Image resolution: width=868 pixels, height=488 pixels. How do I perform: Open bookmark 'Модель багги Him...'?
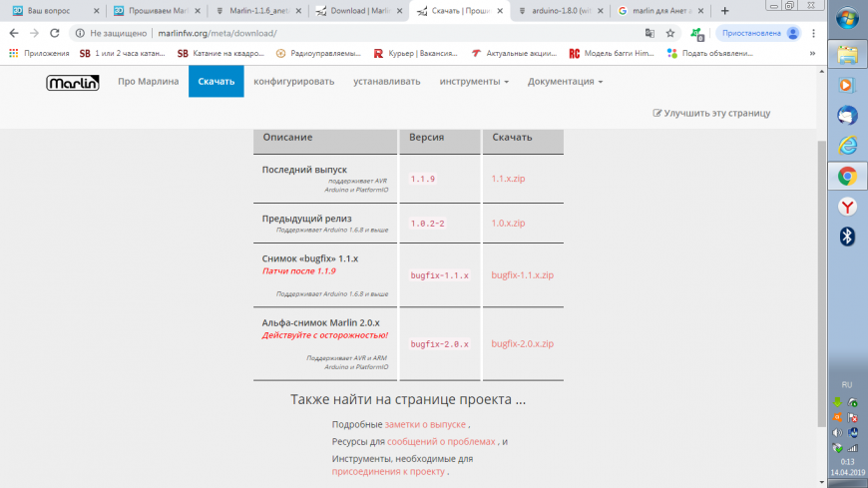(x=612, y=53)
